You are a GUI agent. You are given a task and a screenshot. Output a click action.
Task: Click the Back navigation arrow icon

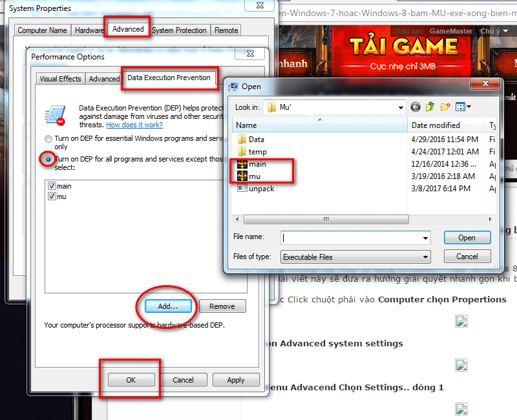(x=416, y=106)
